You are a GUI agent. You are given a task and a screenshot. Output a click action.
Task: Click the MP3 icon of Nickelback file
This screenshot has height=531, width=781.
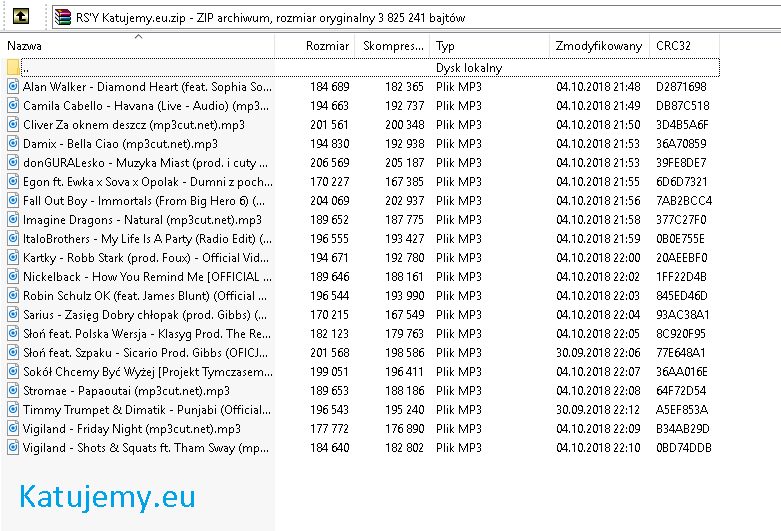(13, 276)
